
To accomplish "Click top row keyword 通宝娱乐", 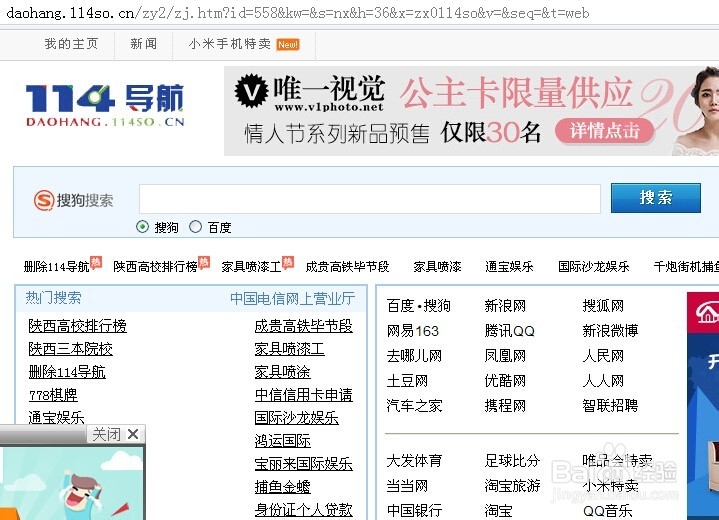I will pos(509,266).
